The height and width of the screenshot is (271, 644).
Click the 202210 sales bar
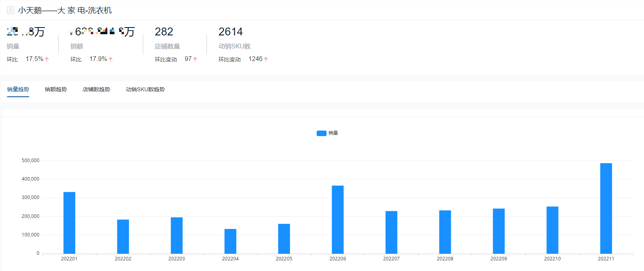(x=552, y=230)
